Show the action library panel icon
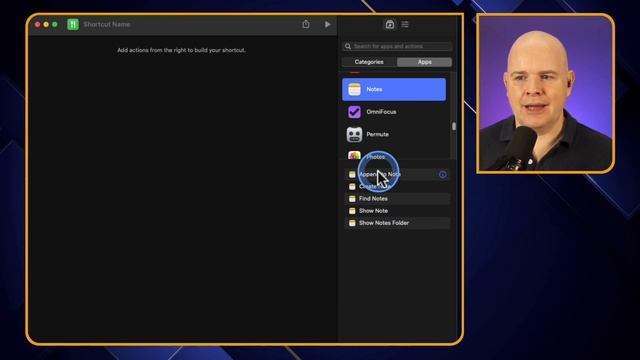 (x=390, y=24)
